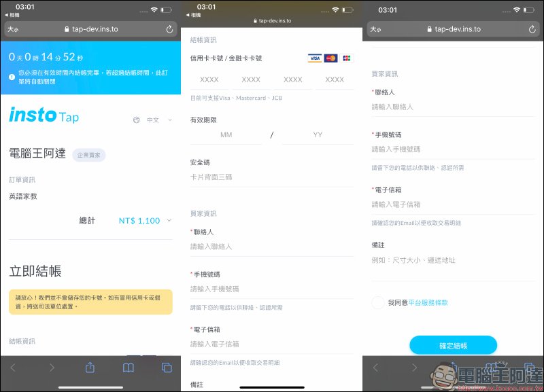Tap reload icon in left screen address bar
The width and height of the screenshot is (544, 392).
pos(169,29)
